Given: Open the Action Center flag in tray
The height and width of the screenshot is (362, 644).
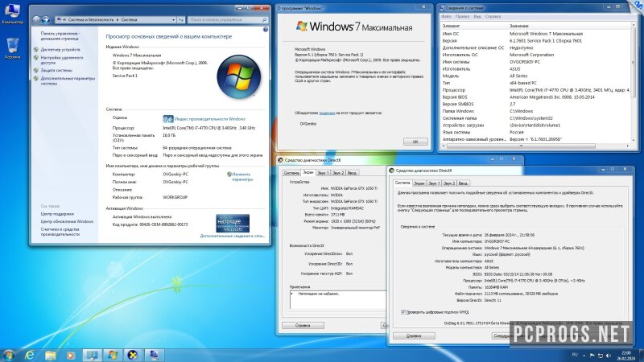Looking at the screenshot, I should pyautogui.click(x=592, y=356).
